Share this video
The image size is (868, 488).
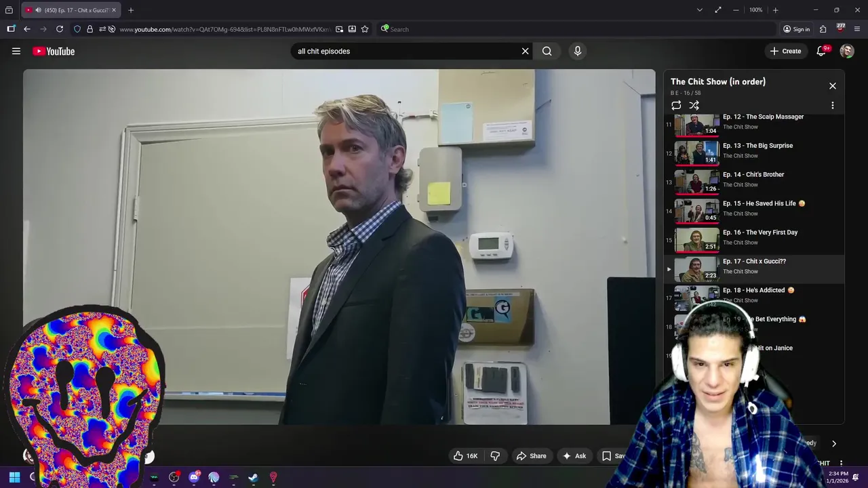coord(531,456)
